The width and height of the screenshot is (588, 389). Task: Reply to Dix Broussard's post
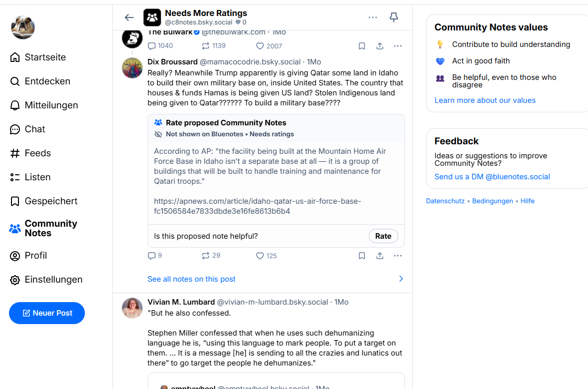tap(152, 256)
